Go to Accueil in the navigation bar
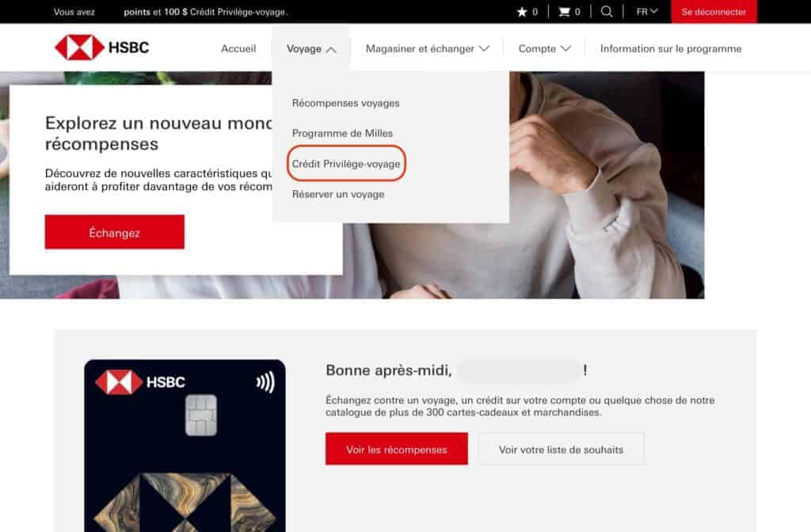 coord(238,47)
